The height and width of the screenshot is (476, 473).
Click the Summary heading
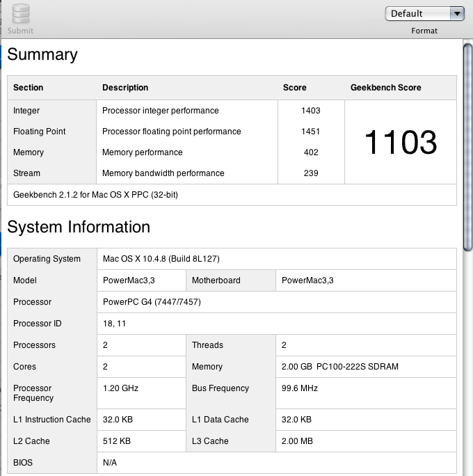coord(42,55)
